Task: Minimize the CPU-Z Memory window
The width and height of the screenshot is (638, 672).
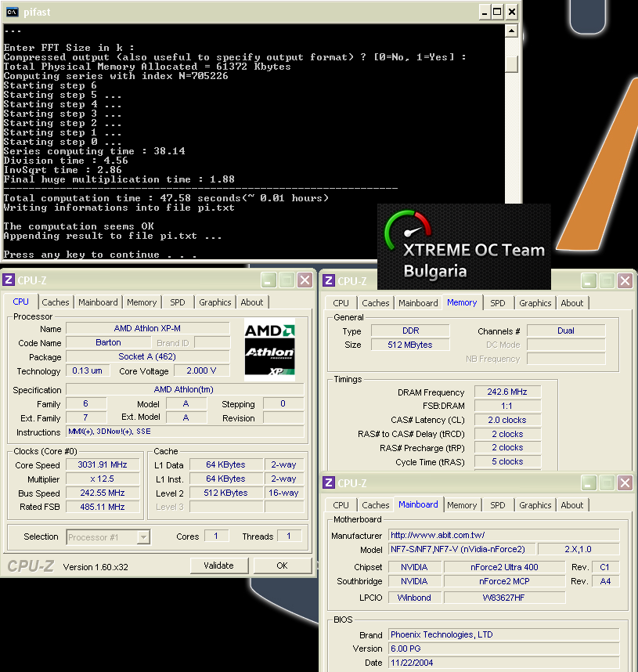Action: (x=589, y=281)
